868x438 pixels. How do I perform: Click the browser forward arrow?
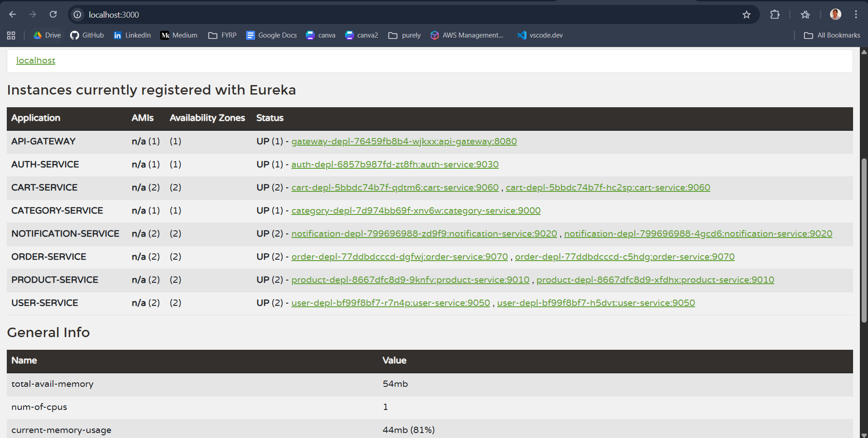(33, 14)
